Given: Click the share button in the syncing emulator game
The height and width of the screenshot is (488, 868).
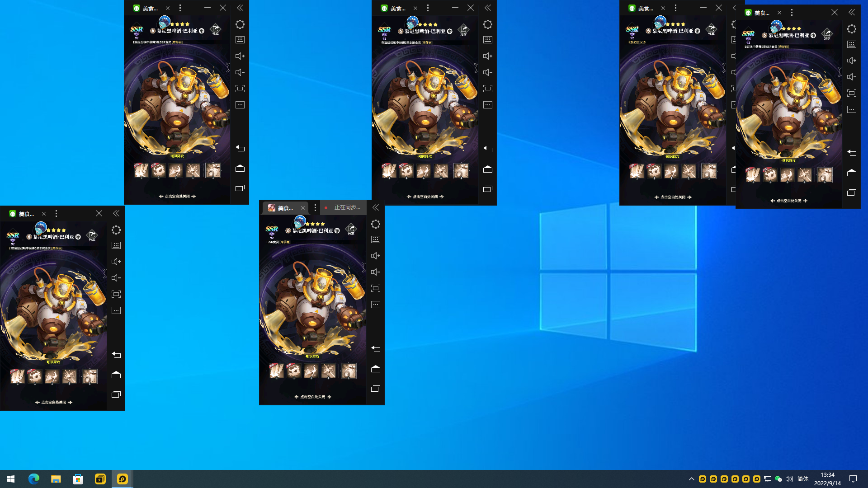Looking at the screenshot, I should click(x=351, y=230).
